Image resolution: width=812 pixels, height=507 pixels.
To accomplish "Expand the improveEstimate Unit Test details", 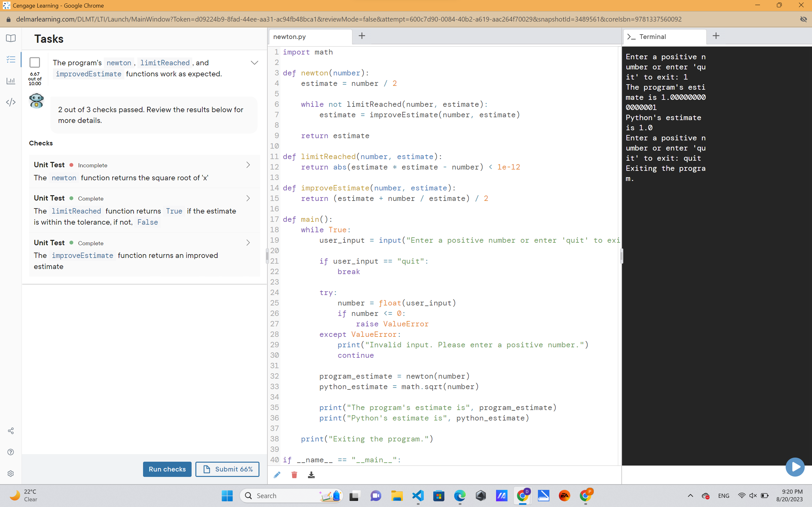I will pyautogui.click(x=248, y=242).
